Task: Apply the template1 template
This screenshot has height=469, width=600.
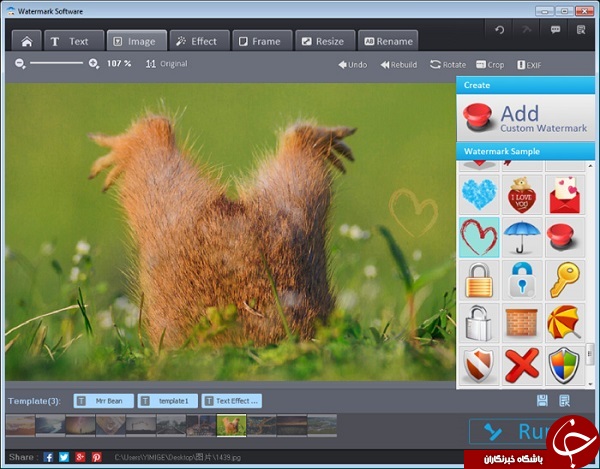Action: pos(168,401)
